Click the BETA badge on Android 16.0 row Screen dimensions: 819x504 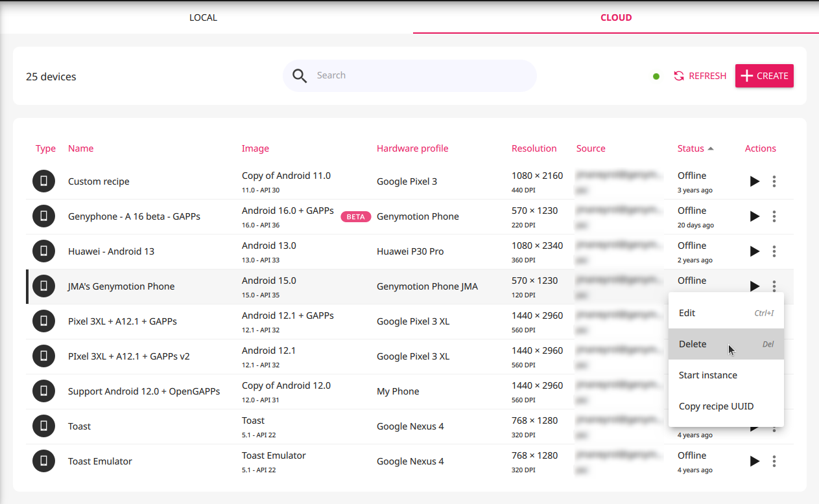(356, 216)
